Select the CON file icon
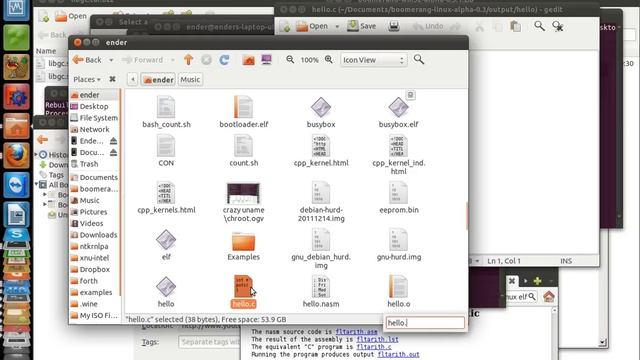640x360 pixels. point(166,146)
